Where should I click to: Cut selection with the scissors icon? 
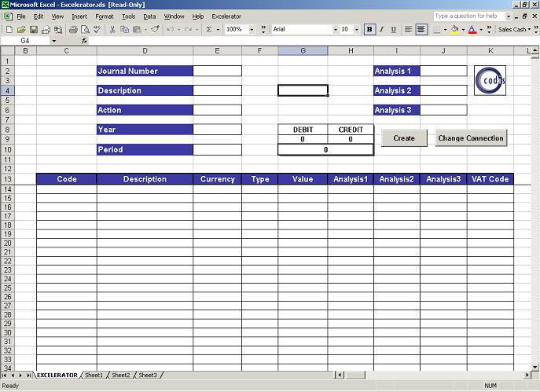(x=112, y=30)
